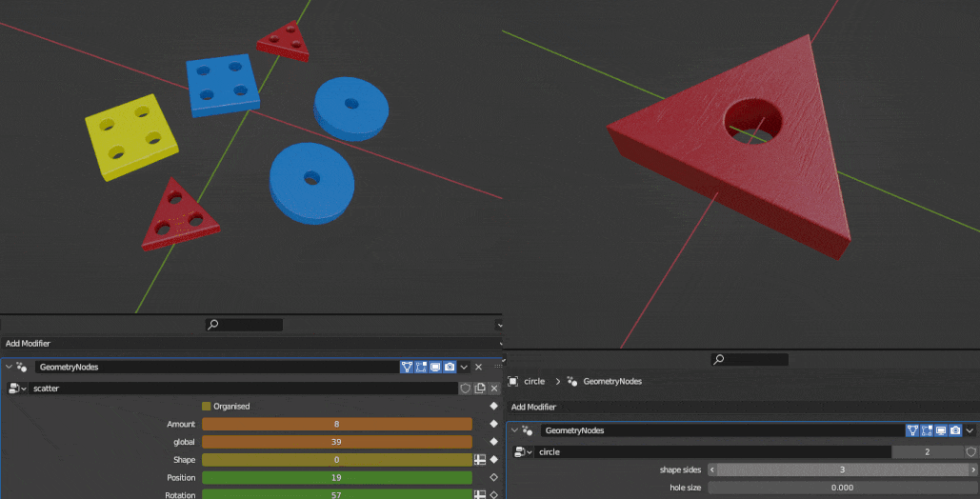Screen dimensions: 980x499
Task: Toggle on-cage display in right GeometryNodes modifier
Action: [x=912, y=430]
